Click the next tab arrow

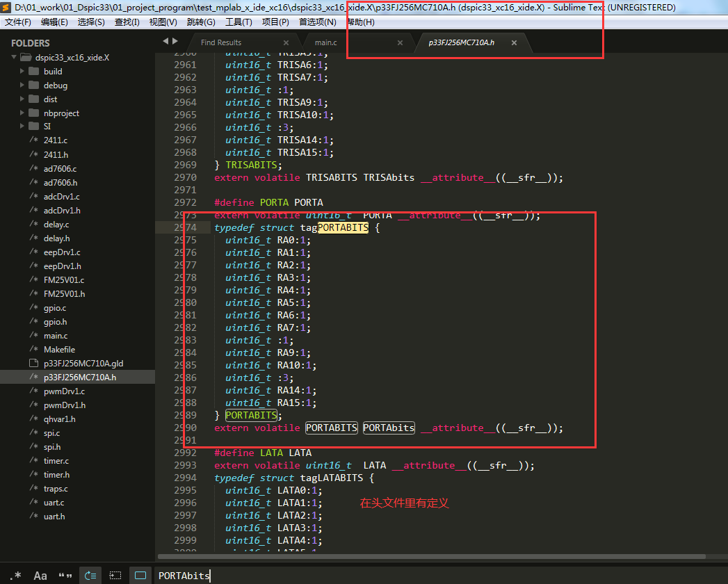[175, 41]
